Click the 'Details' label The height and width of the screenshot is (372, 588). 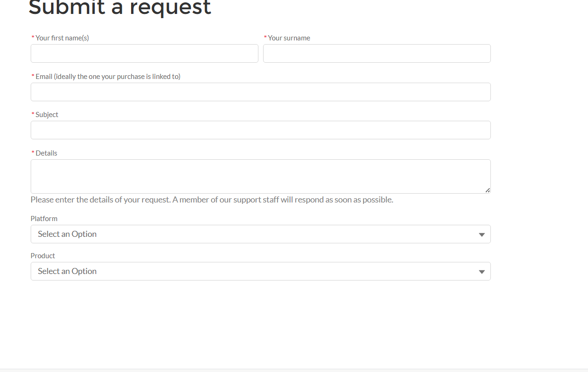pyautogui.click(x=46, y=153)
